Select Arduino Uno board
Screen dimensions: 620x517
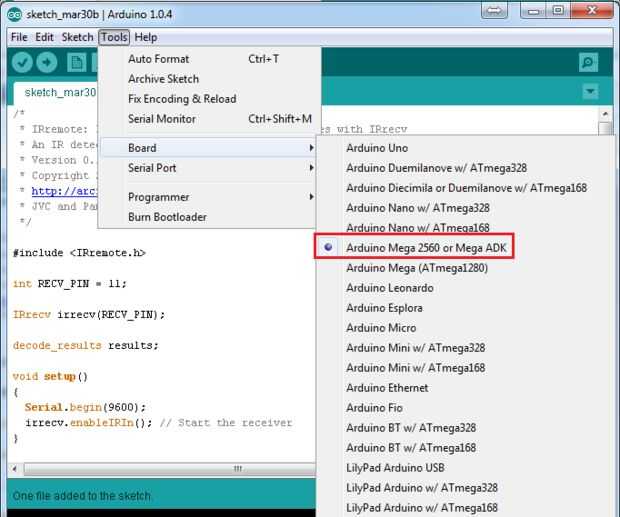pos(466,148)
